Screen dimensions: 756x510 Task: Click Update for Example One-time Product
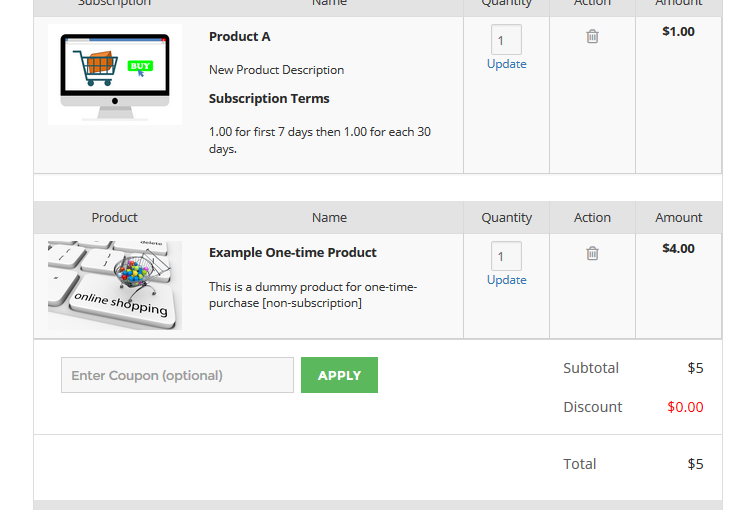[506, 280]
